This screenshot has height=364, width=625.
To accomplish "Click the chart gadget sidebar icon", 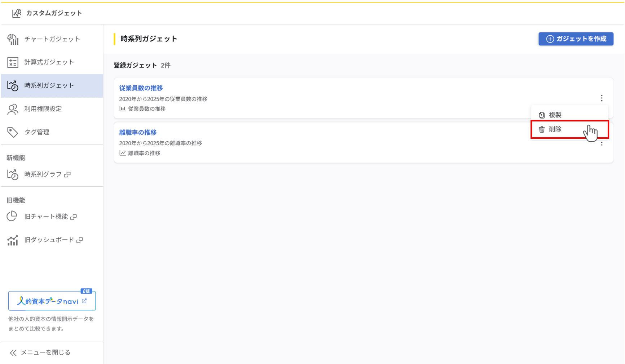I will click(13, 39).
